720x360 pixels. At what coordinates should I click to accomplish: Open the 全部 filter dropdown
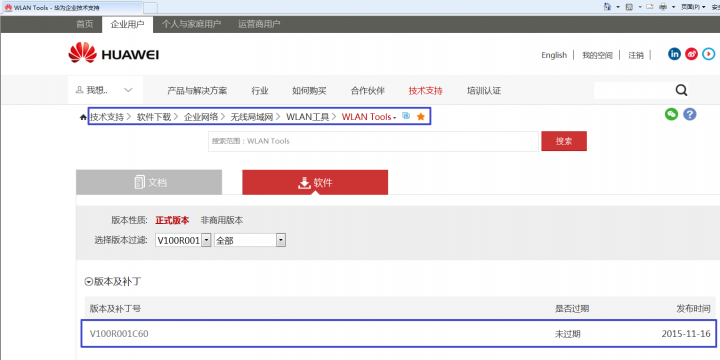250,240
